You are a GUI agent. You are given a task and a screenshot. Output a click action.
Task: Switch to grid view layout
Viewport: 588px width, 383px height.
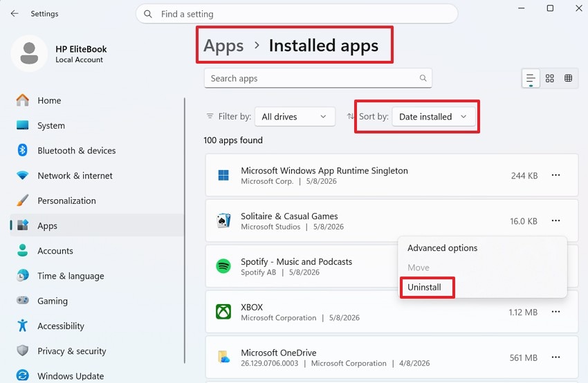(x=550, y=78)
